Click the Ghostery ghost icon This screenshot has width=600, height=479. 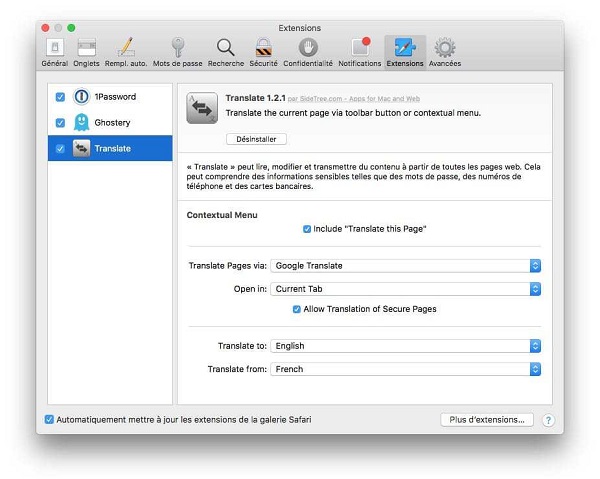coord(81,122)
